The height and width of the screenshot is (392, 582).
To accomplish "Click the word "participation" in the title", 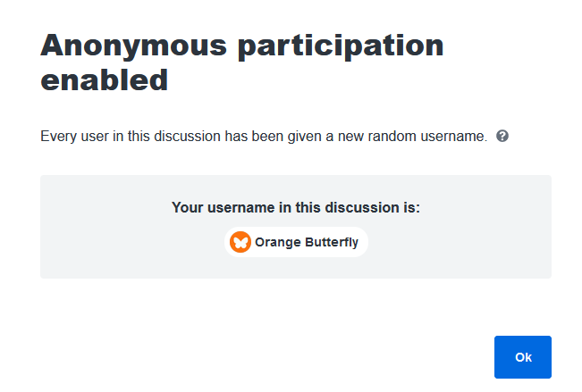I will 341,46.
